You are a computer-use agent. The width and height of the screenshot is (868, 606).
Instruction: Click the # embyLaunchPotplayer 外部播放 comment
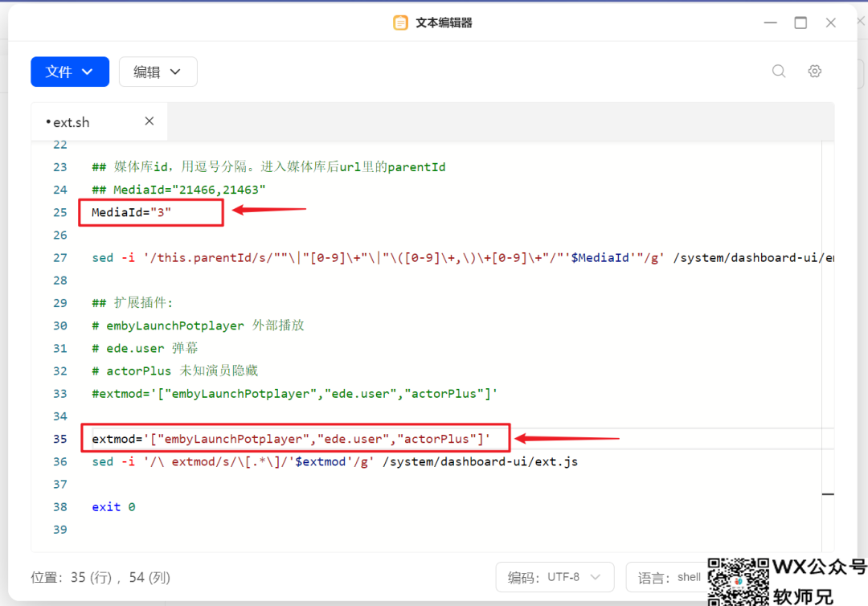(198, 326)
